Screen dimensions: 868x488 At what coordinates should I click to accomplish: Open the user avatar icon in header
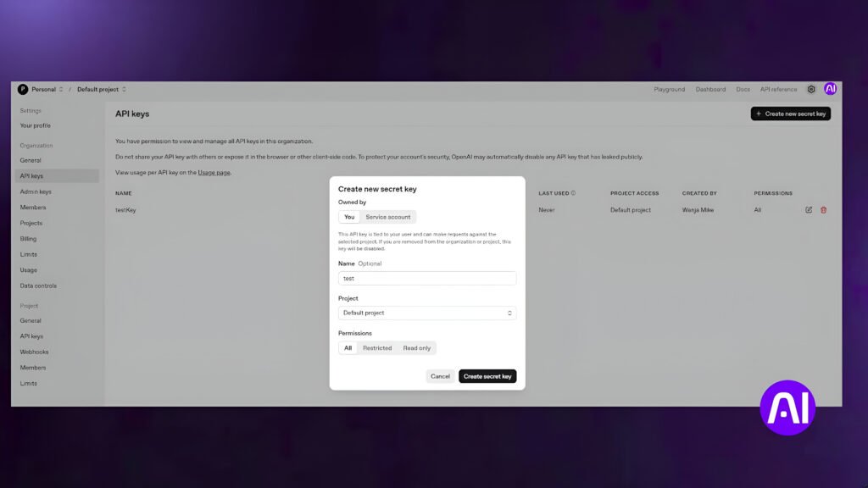[830, 89]
